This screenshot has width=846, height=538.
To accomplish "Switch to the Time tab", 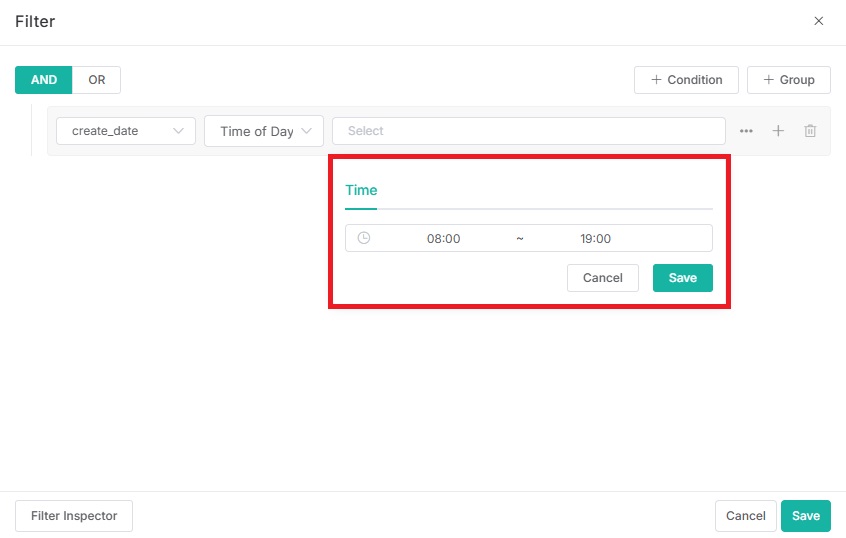I will 361,190.
